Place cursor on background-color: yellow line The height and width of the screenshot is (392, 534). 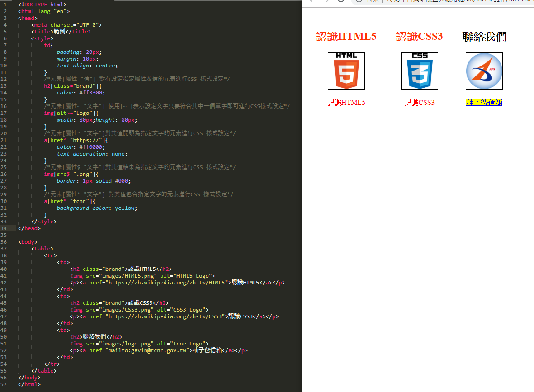(x=96, y=208)
